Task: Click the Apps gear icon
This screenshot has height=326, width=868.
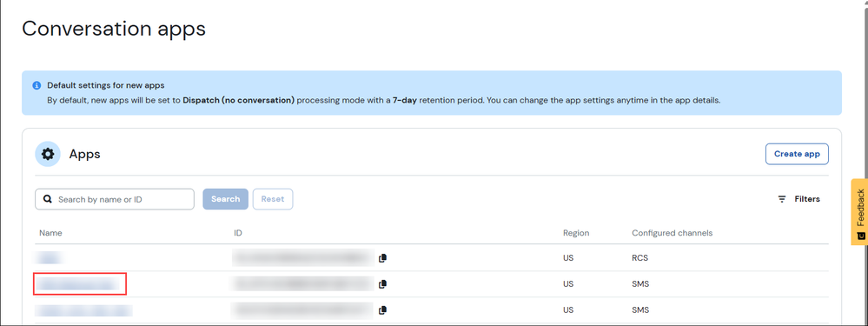Action: tap(48, 154)
